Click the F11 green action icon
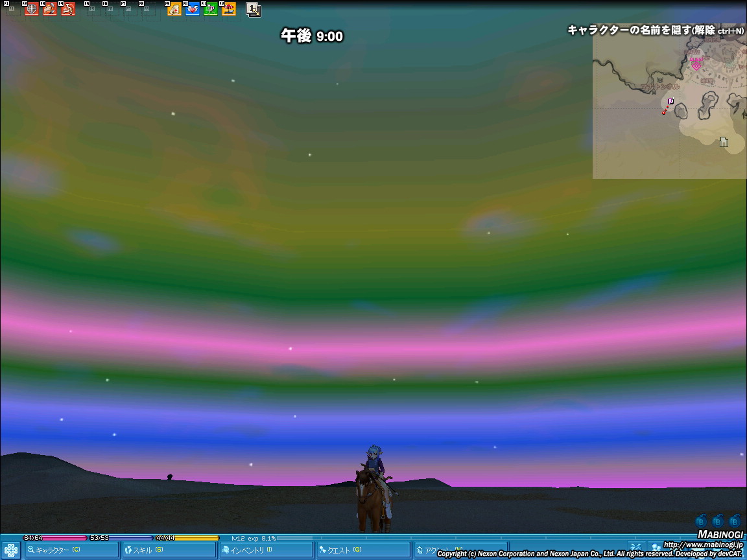This screenshot has height=560, width=747. [x=211, y=9]
